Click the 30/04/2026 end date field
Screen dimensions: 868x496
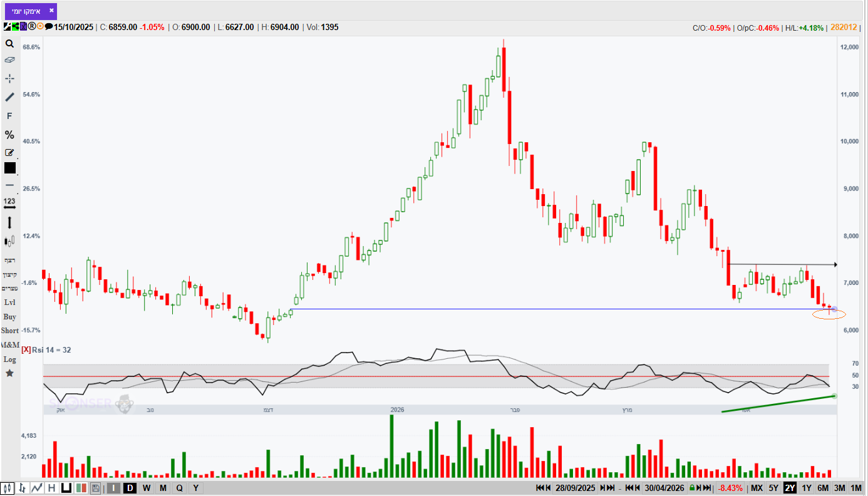pyautogui.click(x=664, y=488)
